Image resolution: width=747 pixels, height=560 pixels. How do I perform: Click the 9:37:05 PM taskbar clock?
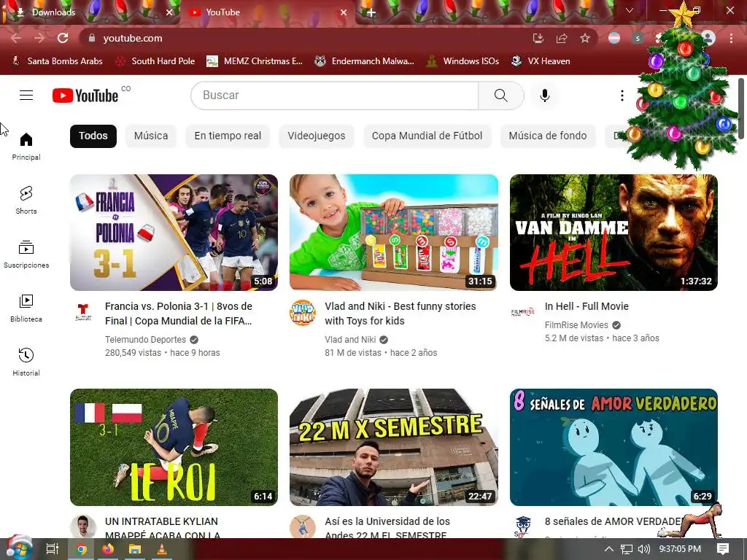[680, 549]
